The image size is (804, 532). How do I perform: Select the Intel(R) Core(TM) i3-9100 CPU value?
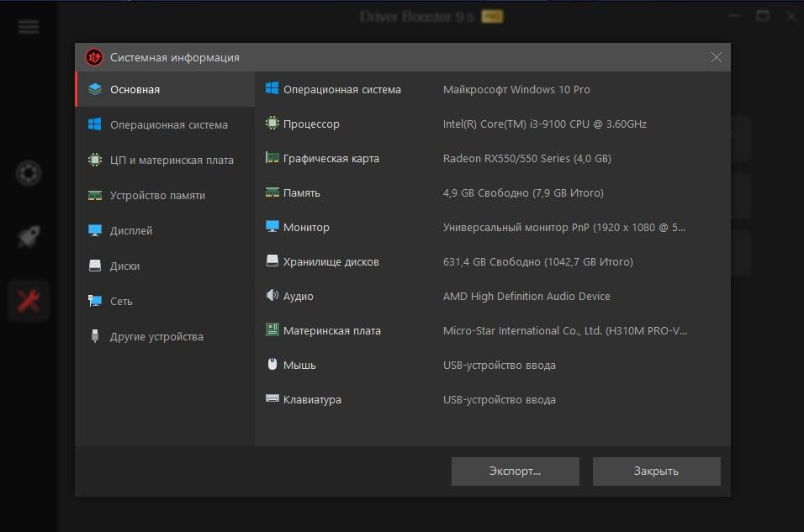click(544, 124)
